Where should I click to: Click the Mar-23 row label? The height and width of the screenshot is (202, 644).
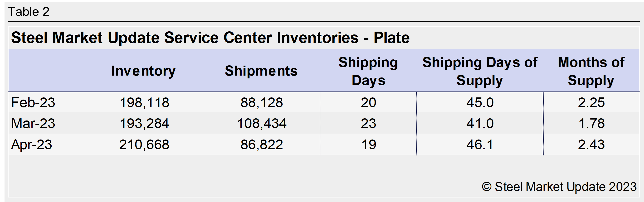point(33,123)
